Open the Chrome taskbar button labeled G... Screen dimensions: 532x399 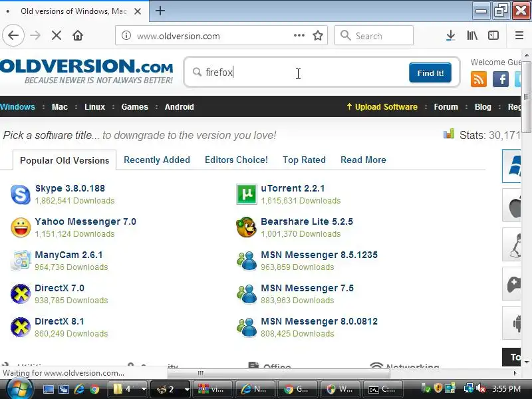(x=297, y=389)
